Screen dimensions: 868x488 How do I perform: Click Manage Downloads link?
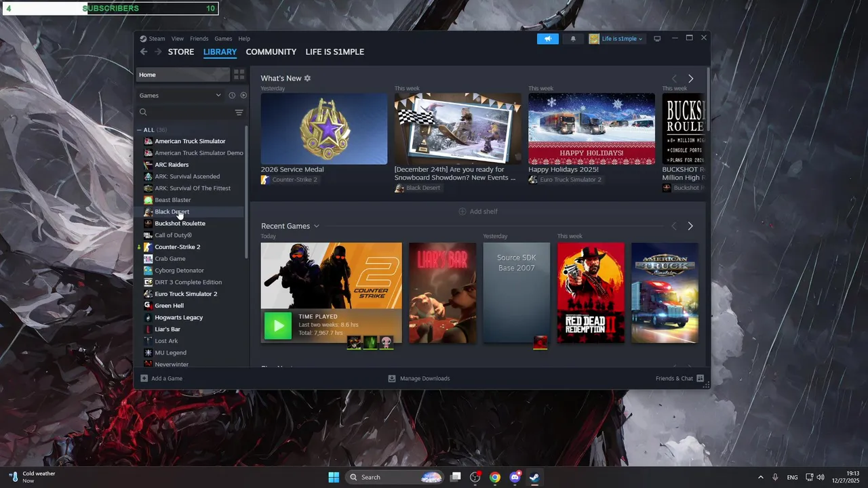[x=425, y=378]
